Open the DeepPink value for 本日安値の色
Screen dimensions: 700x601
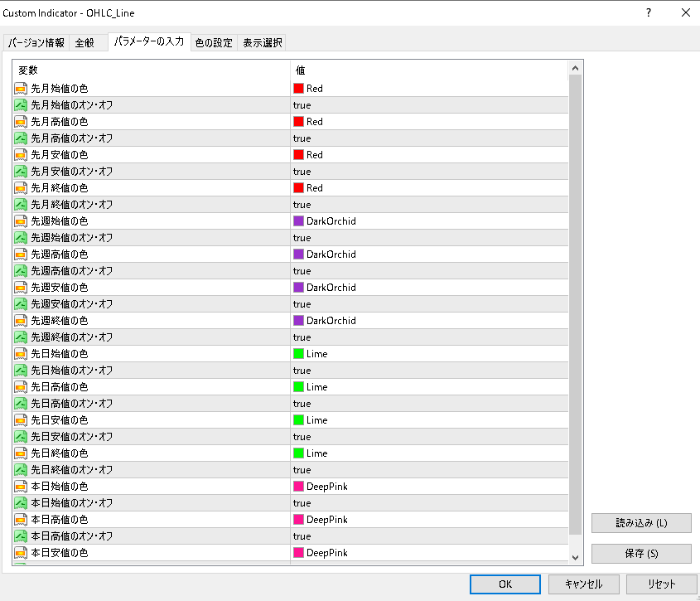coord(327,552)
